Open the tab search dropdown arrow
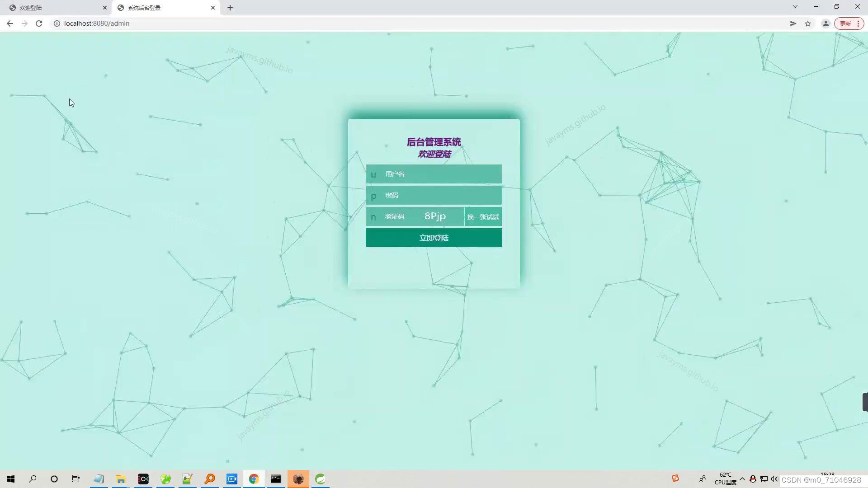The width and height of the screenshot is (868, 488). click(x=795, y=7)
